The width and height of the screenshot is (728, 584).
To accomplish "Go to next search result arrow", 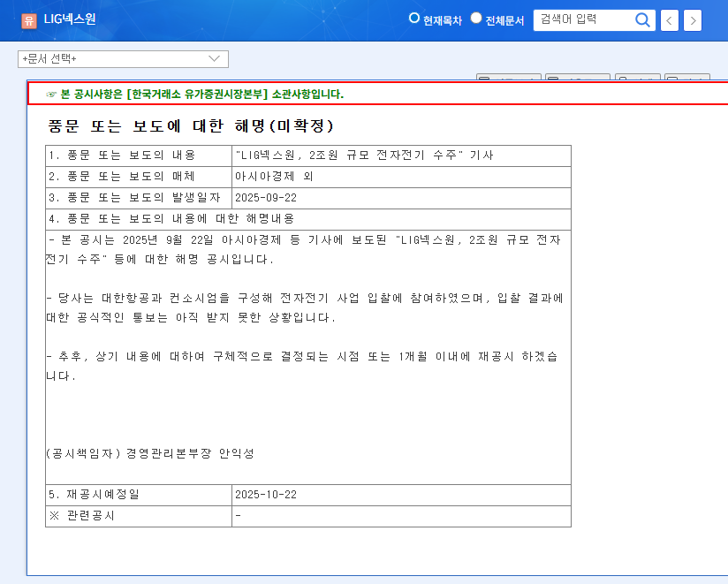I will tap(693, 20).
